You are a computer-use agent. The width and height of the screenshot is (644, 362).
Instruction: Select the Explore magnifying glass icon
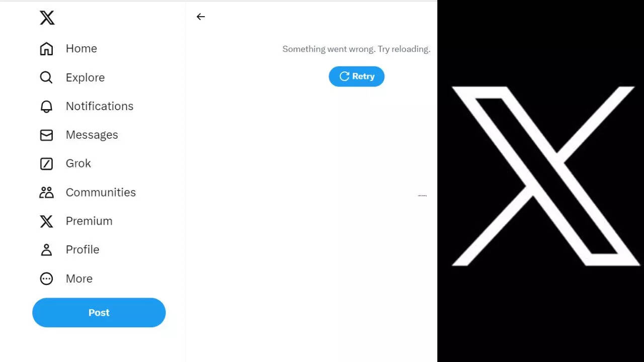(46, 77)
